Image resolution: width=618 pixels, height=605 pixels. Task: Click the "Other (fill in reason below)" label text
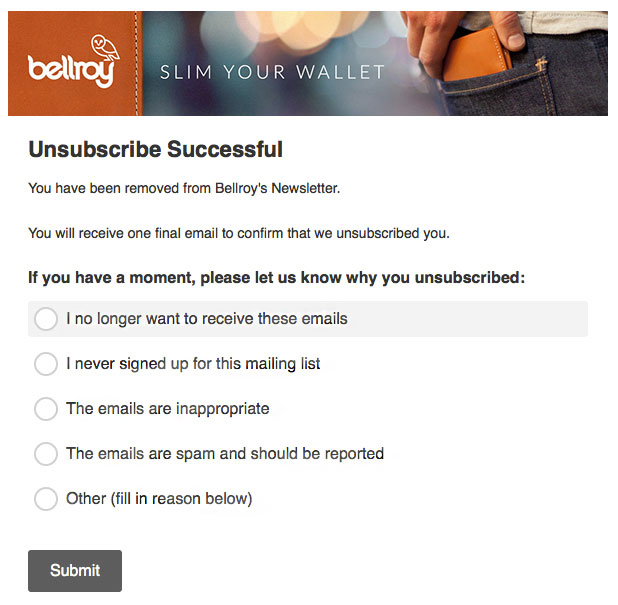coord(159,499)
